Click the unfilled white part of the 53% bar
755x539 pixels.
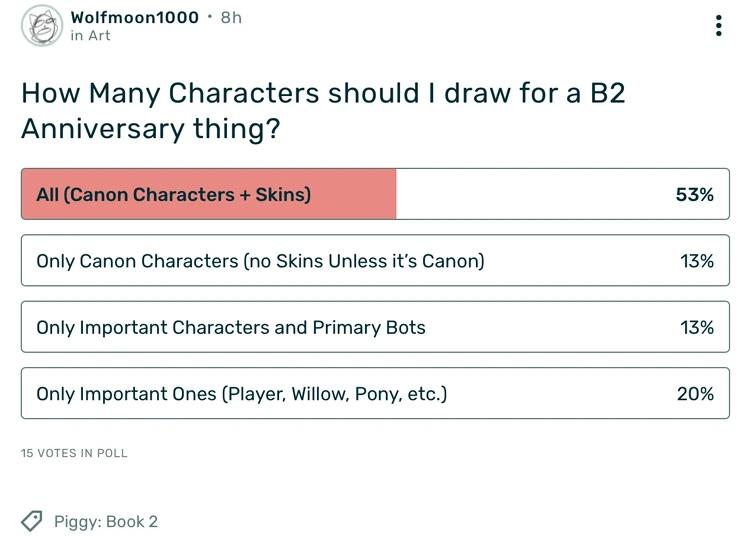(530, 194)
